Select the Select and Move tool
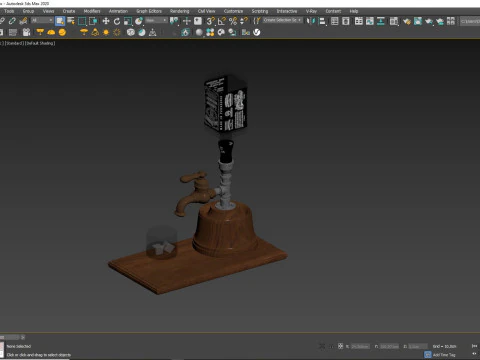 pos(106,21)
